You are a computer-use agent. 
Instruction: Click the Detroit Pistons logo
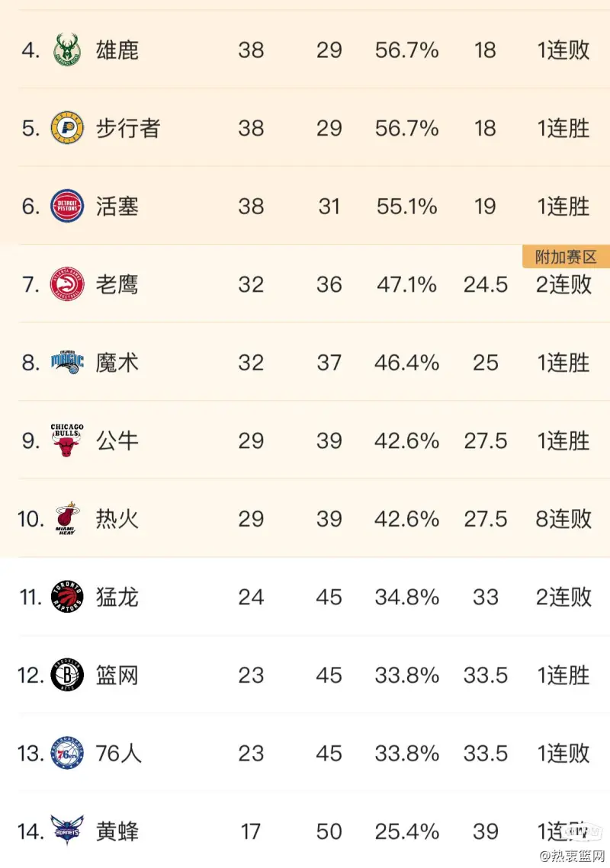tap(67, 206)
